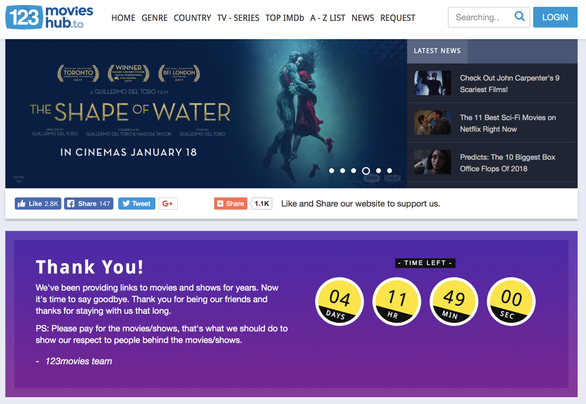This screenshot has width=586, height=404.
Task: Select the last slider dot
Action: click(389, 171)
